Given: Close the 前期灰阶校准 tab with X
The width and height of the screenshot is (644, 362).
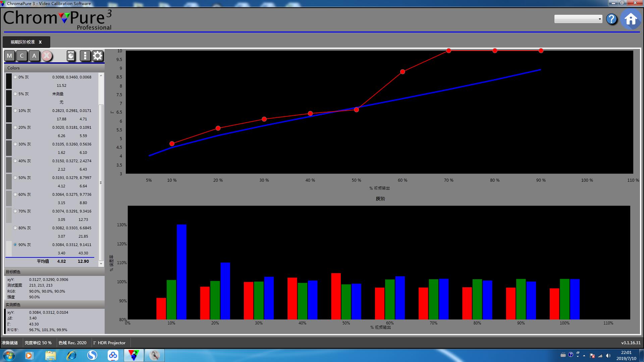Looking at the screenshot, I should point(40,42).
